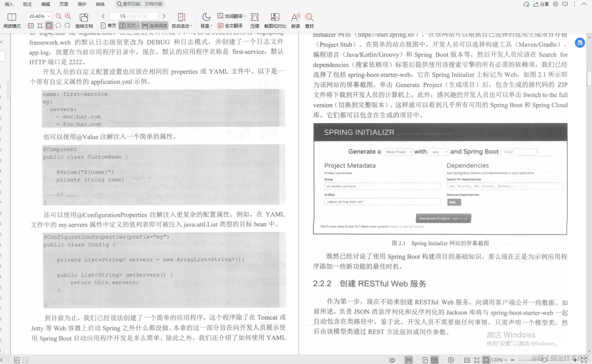592x364 pixels.
Task: Enter fullscreen via status bar icon
Action: [585, 360]
